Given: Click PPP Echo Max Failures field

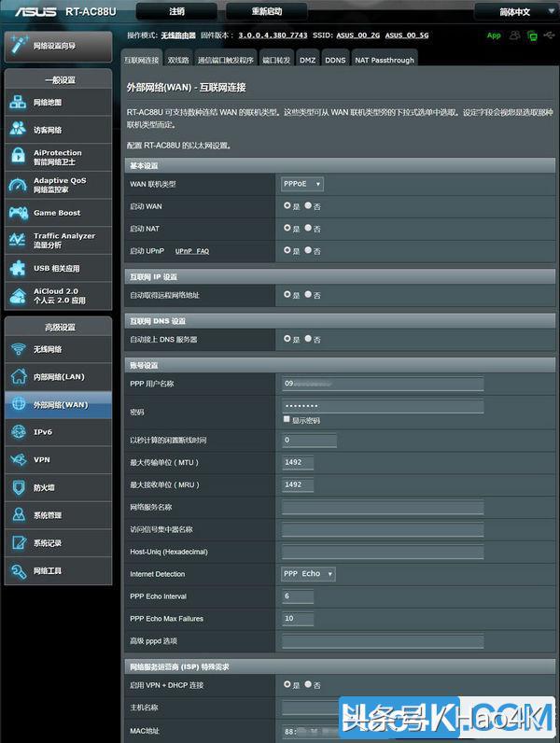Looking at the screenshot, I should pyautogui.click(x=298, y=618).
